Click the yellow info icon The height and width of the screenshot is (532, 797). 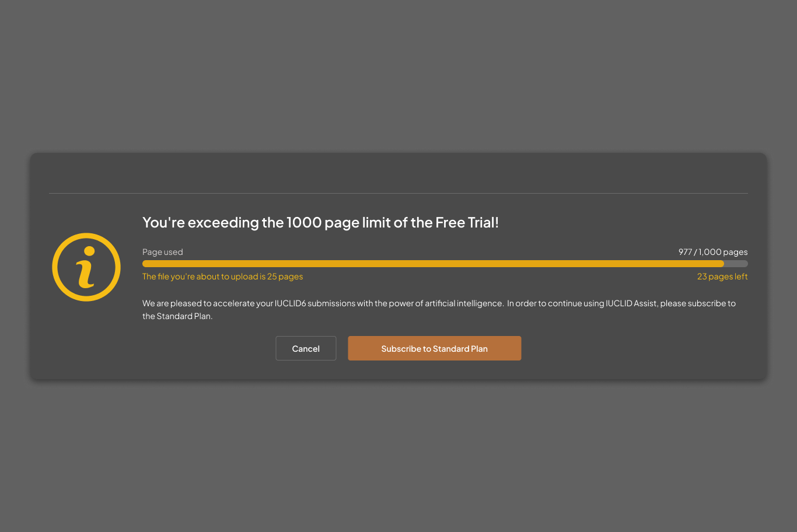[x=86, y=267]
